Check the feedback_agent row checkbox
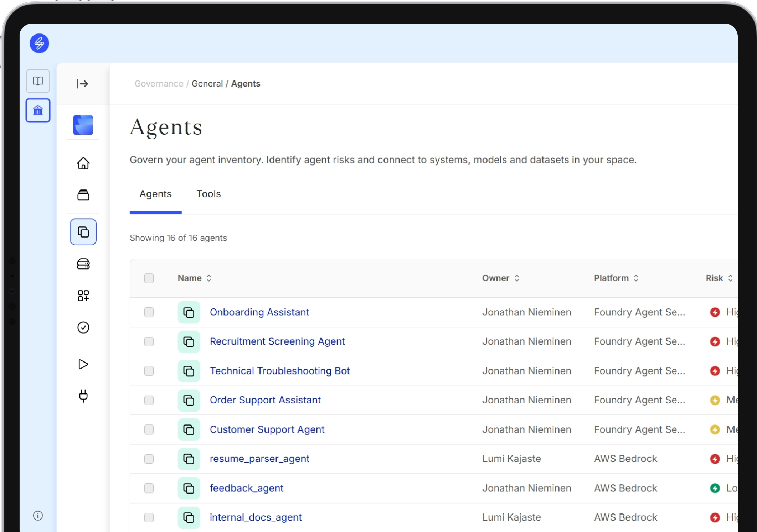The width and height of the screenshot is (757, 532). pos(149,488)
